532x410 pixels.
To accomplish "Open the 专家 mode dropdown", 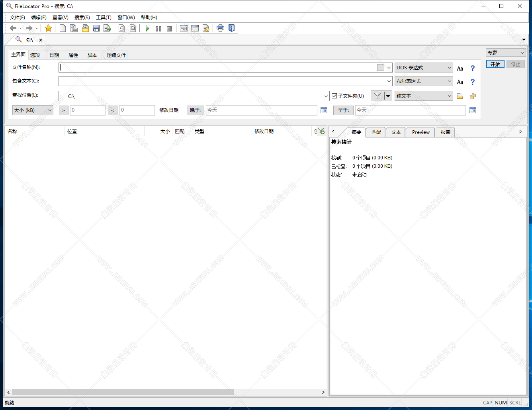I will click(506, 53).
